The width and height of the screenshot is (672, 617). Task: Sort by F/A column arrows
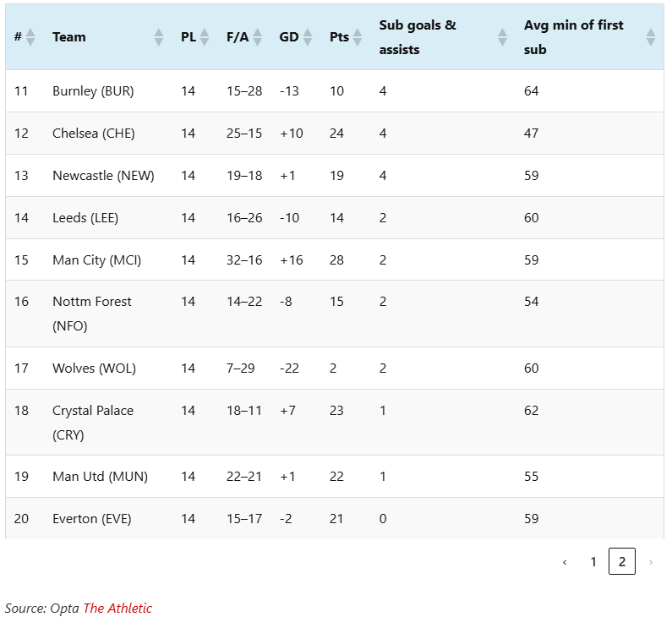coord(258,37)
